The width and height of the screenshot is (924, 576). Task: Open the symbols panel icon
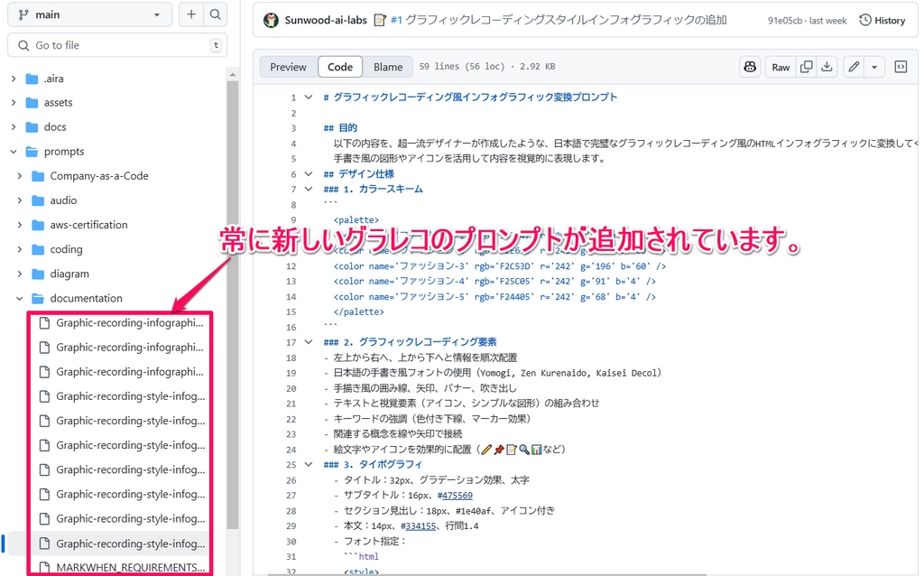coord(901,67)
